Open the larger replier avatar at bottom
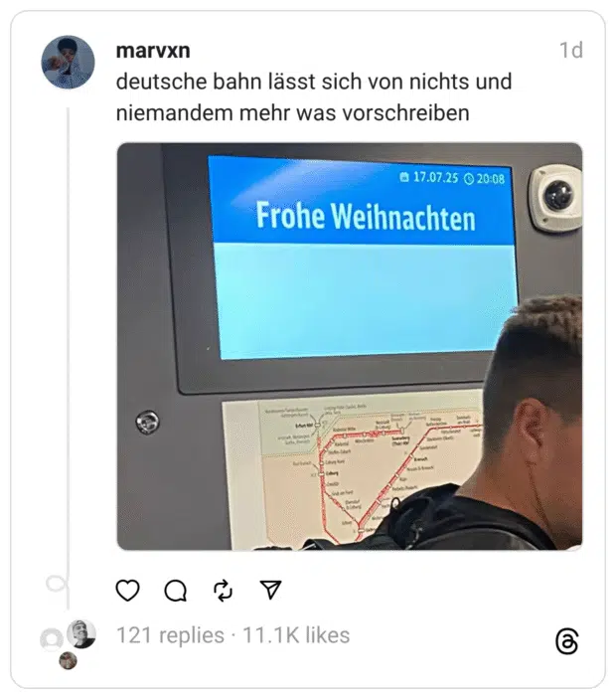The height and width of the screenshot is (699, 616). click(81, 633)
